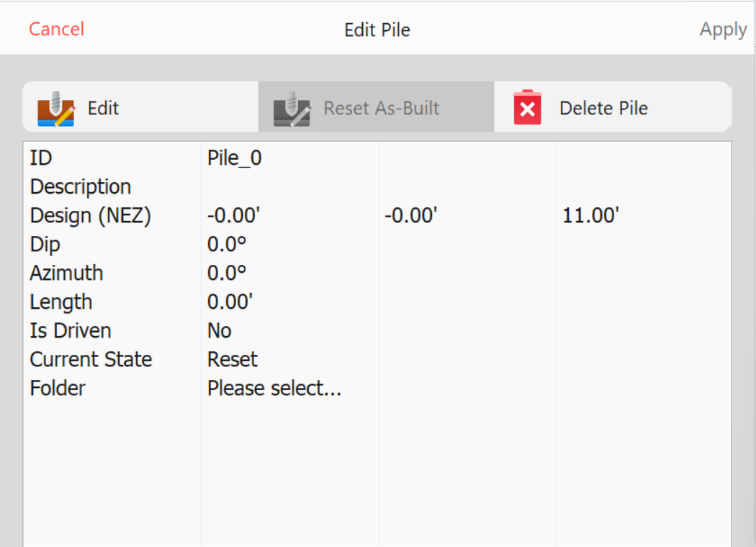Click the greyed Reset As-Built pile icon

click(292, 109)
